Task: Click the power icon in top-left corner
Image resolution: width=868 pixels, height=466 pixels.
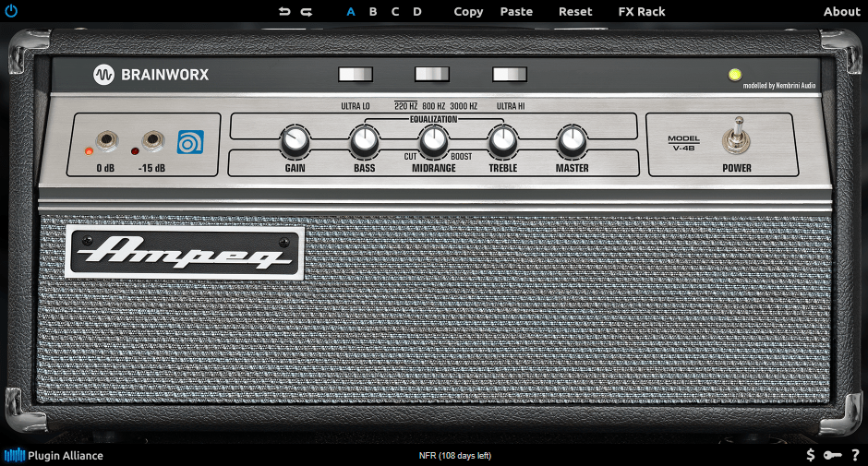Action: point(11,11)
